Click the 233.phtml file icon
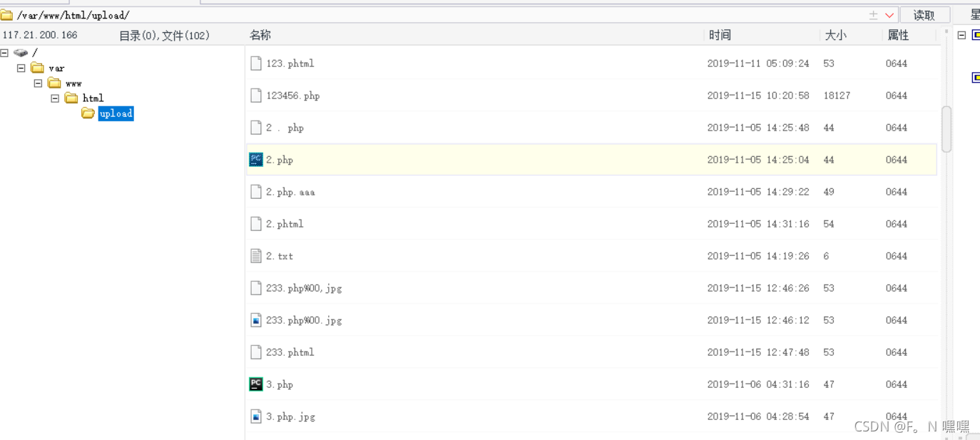The height and width of the screenshot is (440, 980). pos(256,352)
